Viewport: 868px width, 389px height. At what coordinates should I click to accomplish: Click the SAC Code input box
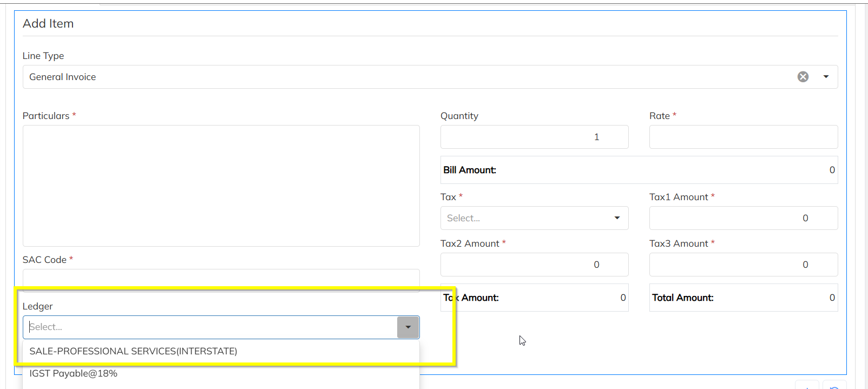[x=221, y=278]
